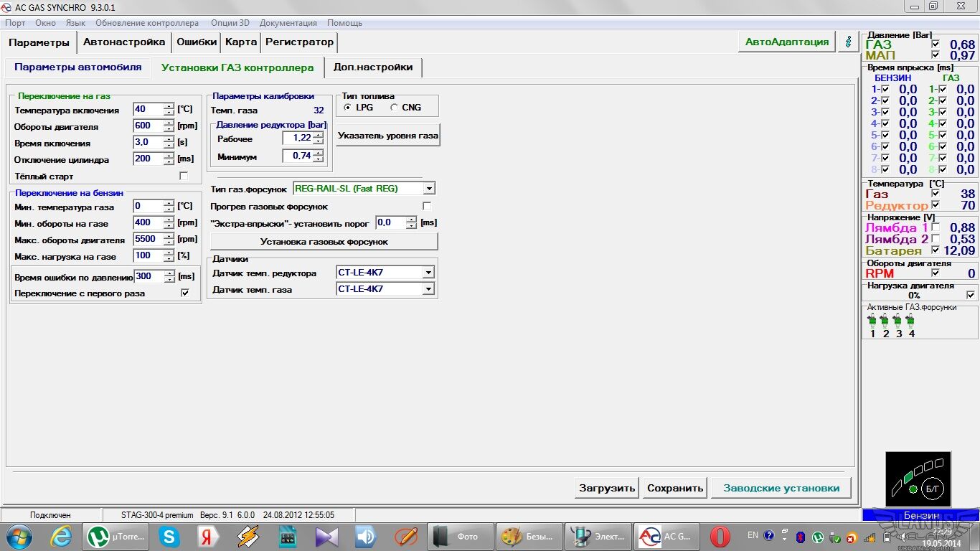Select CNG fuel type radio button

(395, 108)
